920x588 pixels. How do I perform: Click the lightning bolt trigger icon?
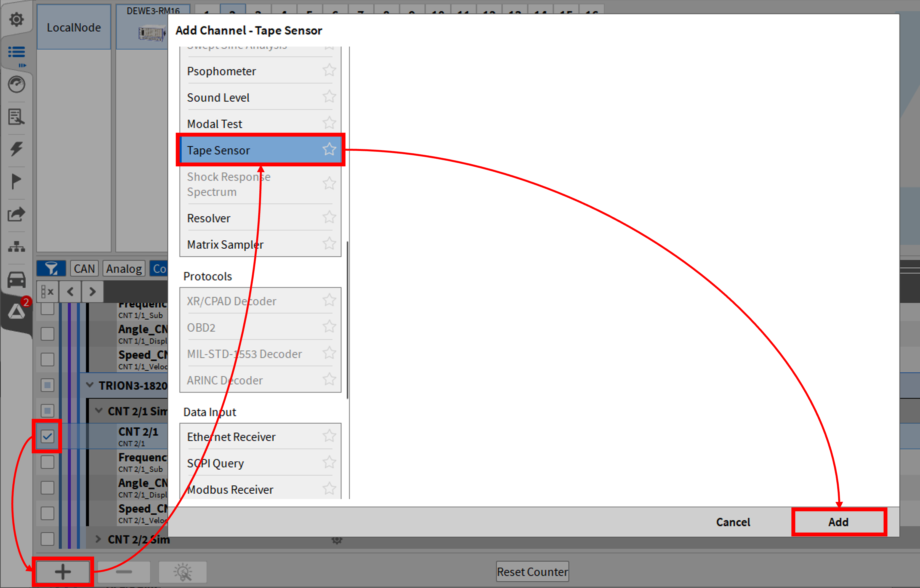17,149
